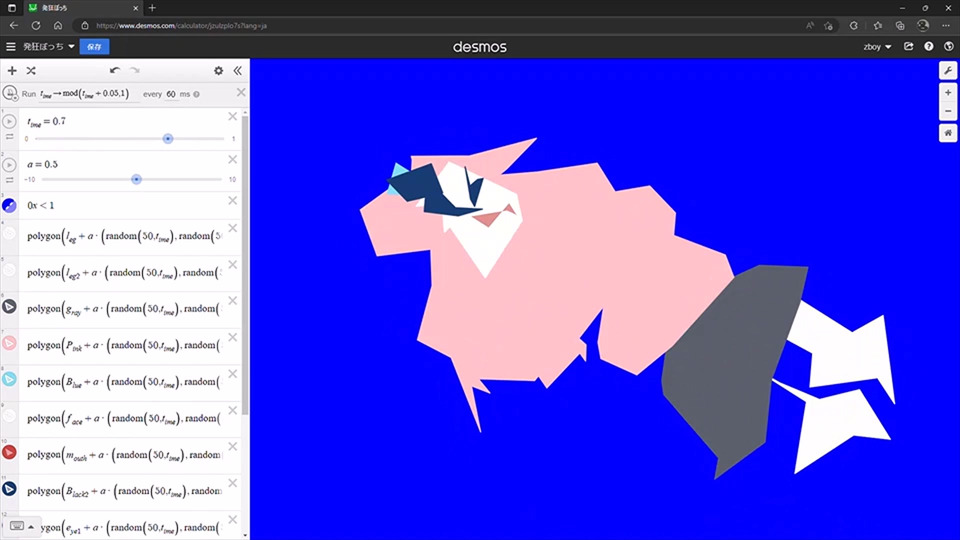
Task: Toggle visibility of l_eg polygon
Action: (x=9, y=234)
